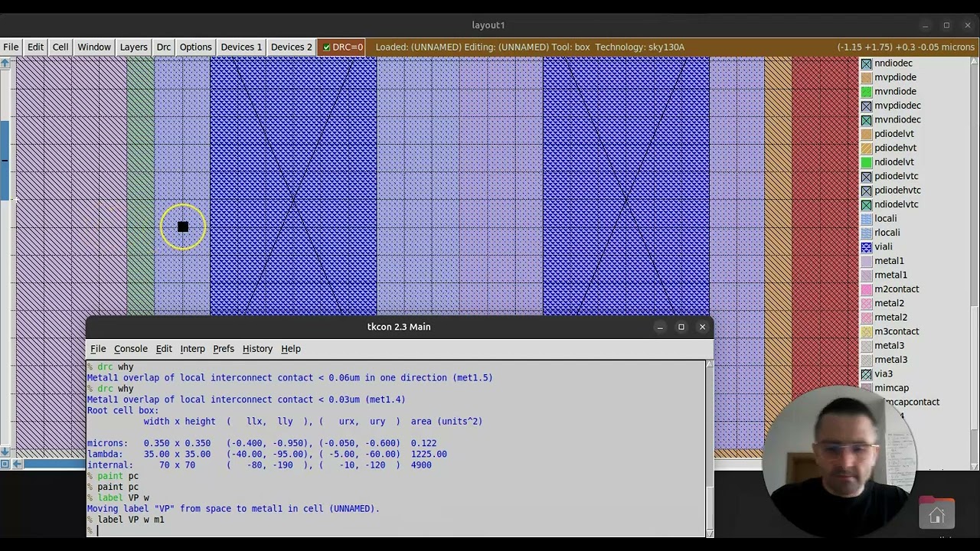Choose the metal2 layer swatch
The image size is (980, 551).
(867, 304)
